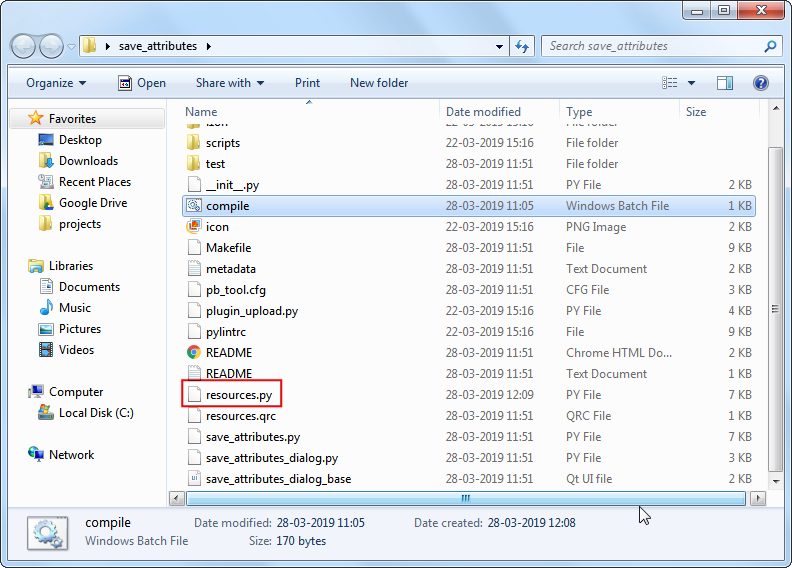This screenshot has width=792, height=568.
Task: Sort files by Date modified column
Action: click(483, 112)
